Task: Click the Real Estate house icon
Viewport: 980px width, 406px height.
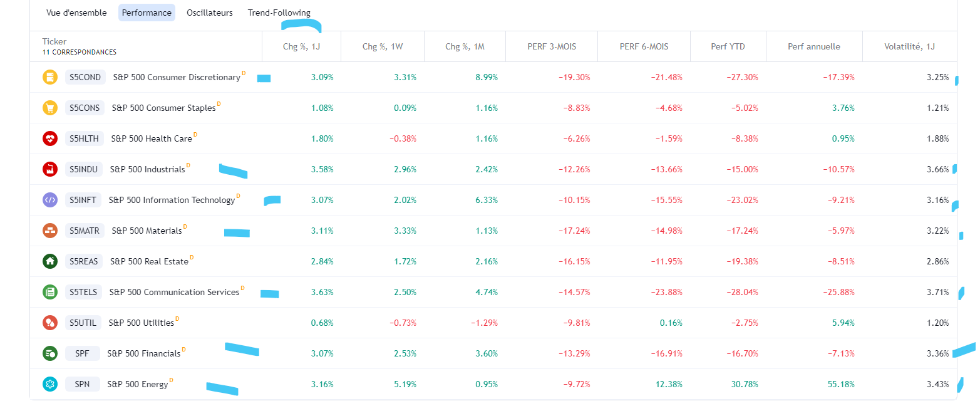Action: pos(49,261)
